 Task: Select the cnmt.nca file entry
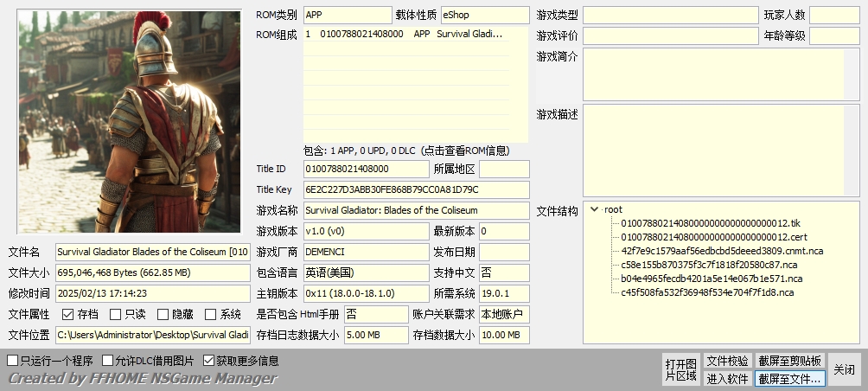(722, 251)
